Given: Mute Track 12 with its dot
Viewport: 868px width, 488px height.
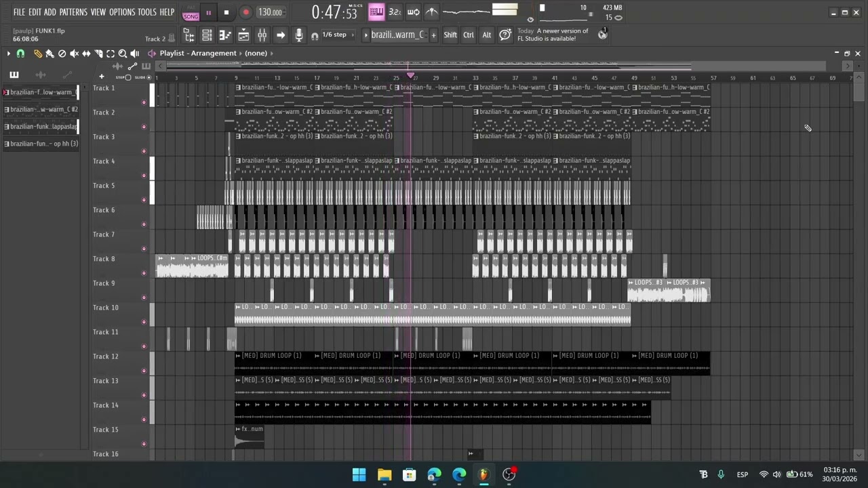Looking at the screenshot, I should pyautogui.click(x=143, y=371).
